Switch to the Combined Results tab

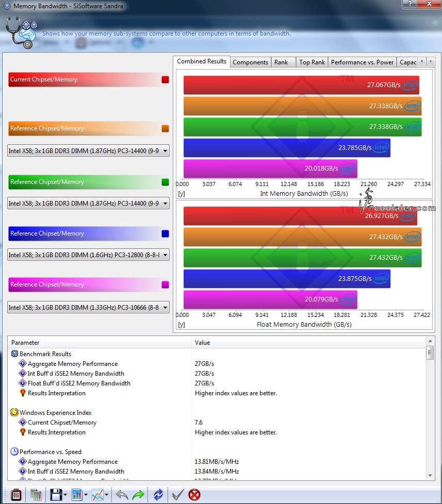[x=202, y=61]
